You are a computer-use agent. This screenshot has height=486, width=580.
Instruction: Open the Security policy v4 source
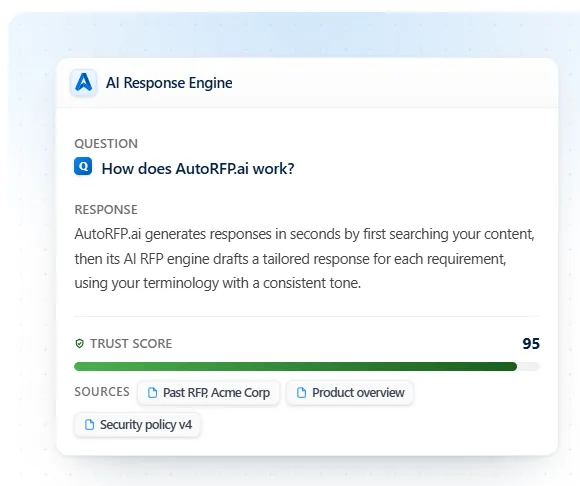(x=138, y=425)
